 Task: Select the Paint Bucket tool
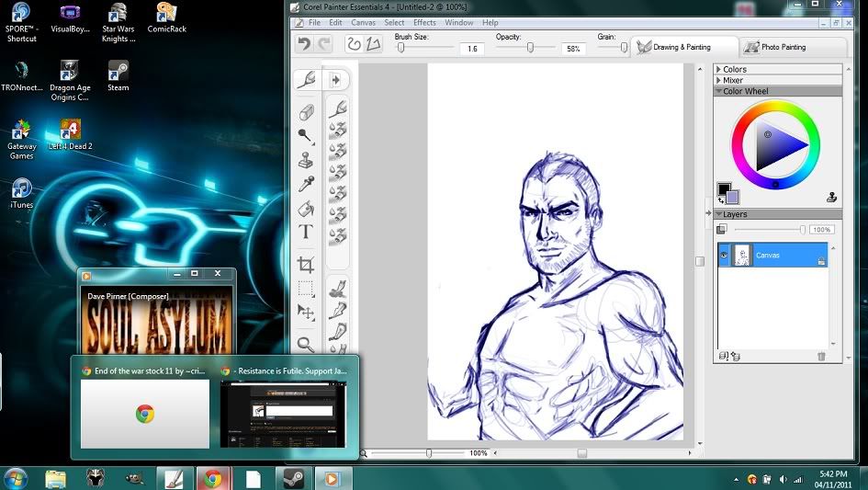coord(306,208)
